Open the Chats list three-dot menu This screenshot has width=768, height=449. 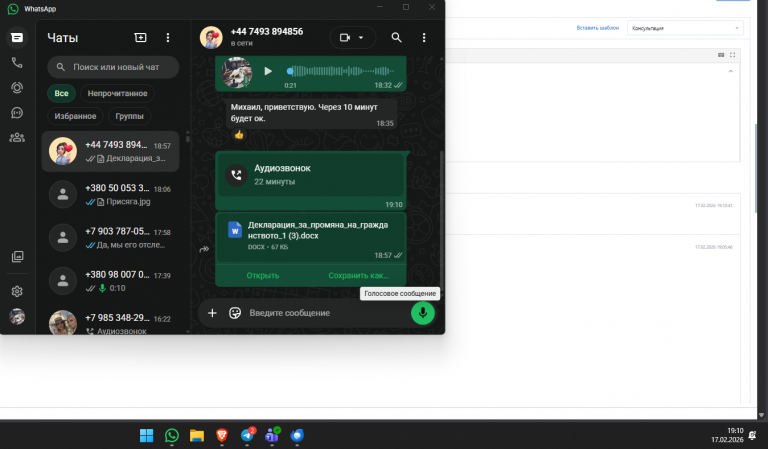168,38
